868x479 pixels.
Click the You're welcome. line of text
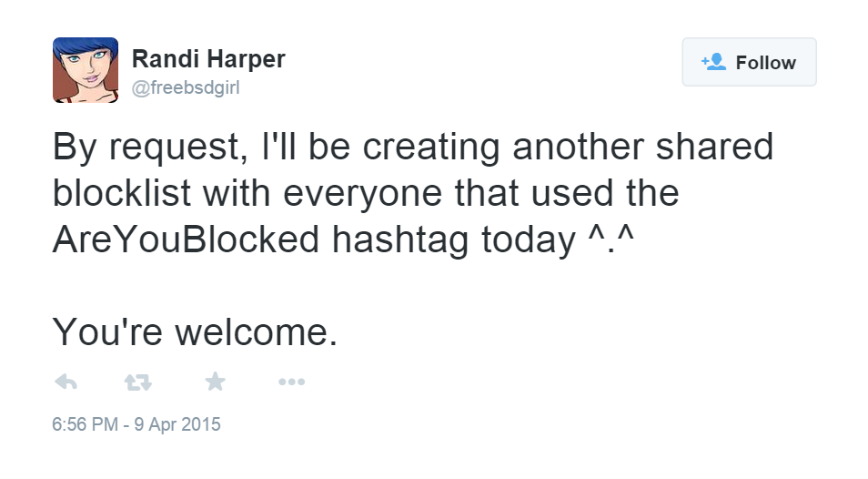(195, 332)
